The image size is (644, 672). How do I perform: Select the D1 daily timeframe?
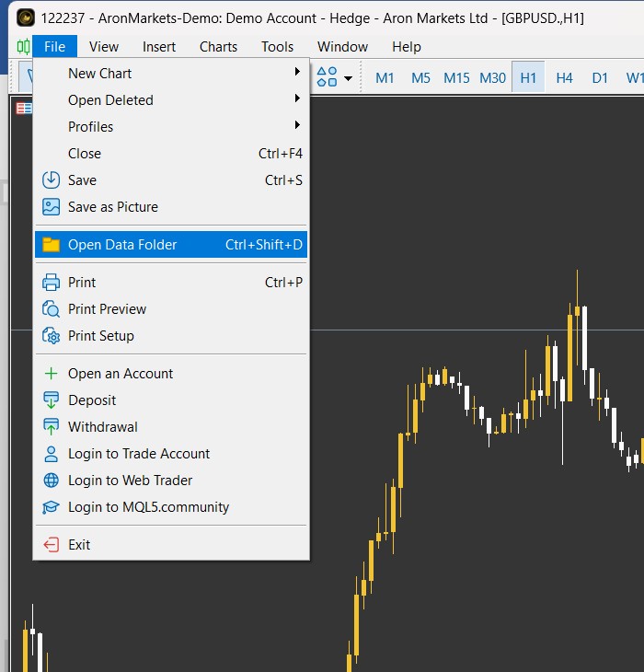[x=600, y=78]
